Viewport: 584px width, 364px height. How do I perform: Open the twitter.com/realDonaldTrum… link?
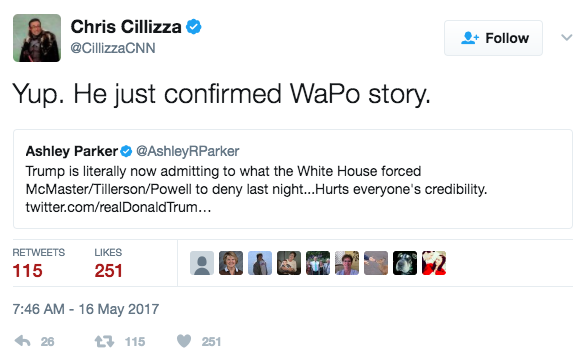[118, 207]
